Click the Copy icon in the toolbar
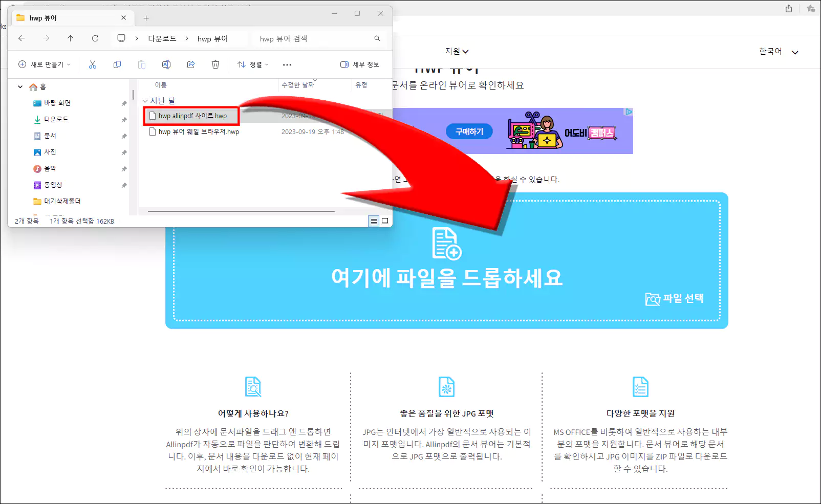Image resolution: width=821 pixels, height=504 pixels. coord(117,64)
